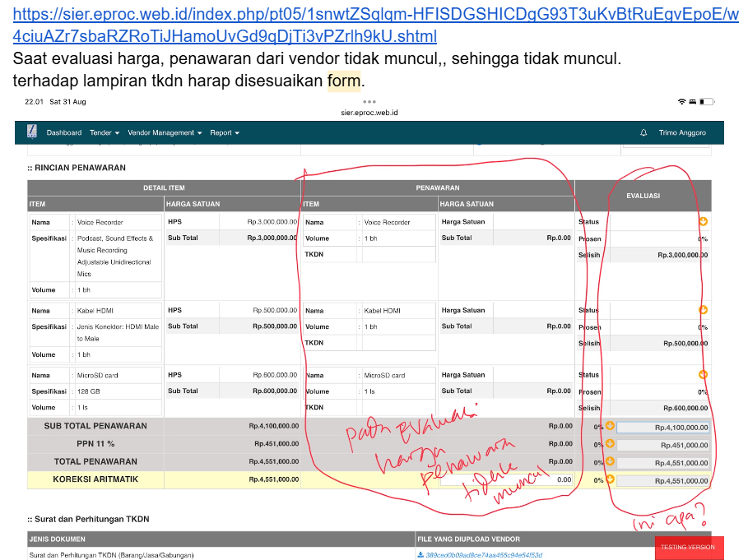Viewport: 748px width, 560px height.
Task: Click the site logo in the navbar
Action: tap(32, 132)
